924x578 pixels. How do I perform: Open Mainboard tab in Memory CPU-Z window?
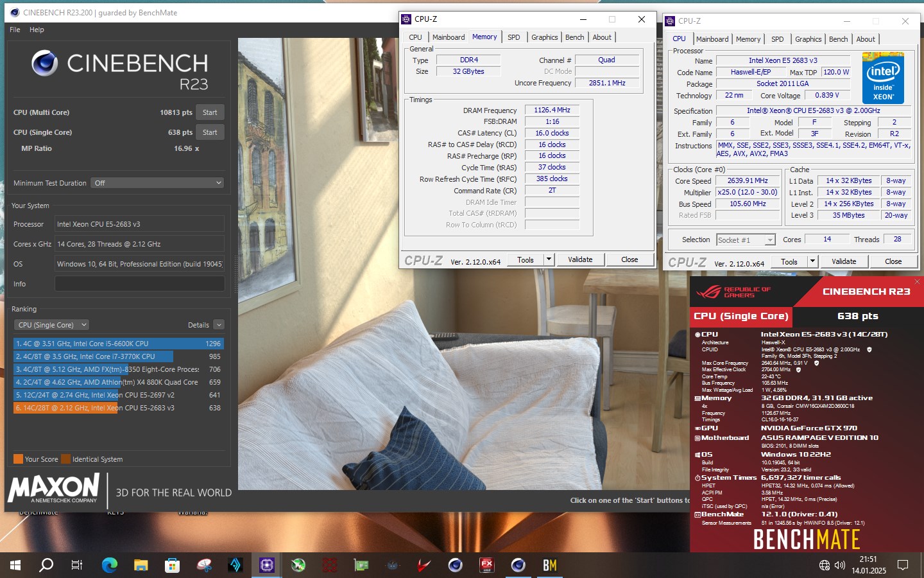tap(449, 37)
